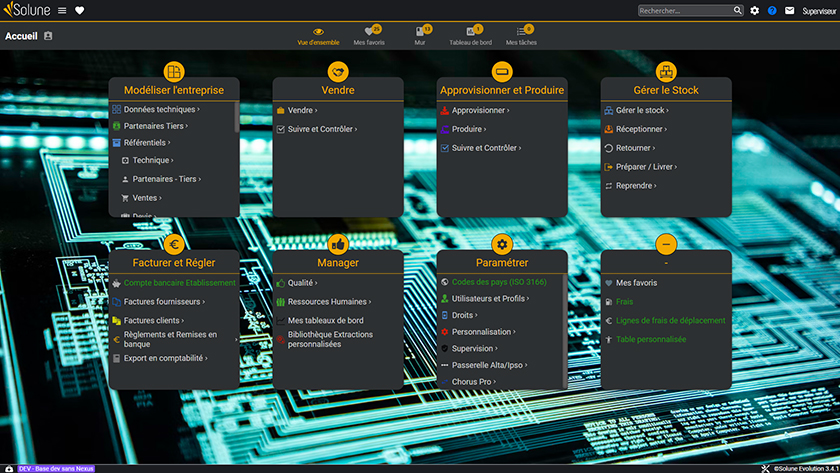Expand Données techniques submenu
Screen dimensions: 840x473
coord(160,110)
